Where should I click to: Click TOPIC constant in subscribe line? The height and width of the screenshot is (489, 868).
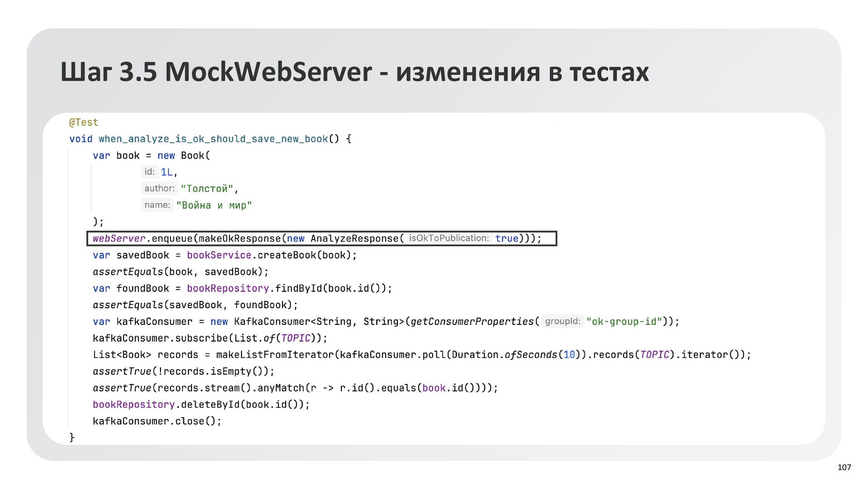coord(296,338)
